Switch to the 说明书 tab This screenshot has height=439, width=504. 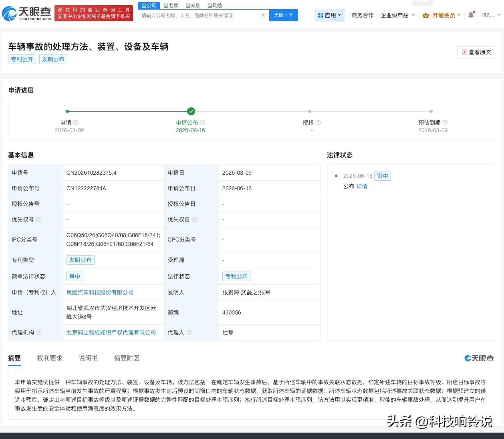[x=88, y=358]
